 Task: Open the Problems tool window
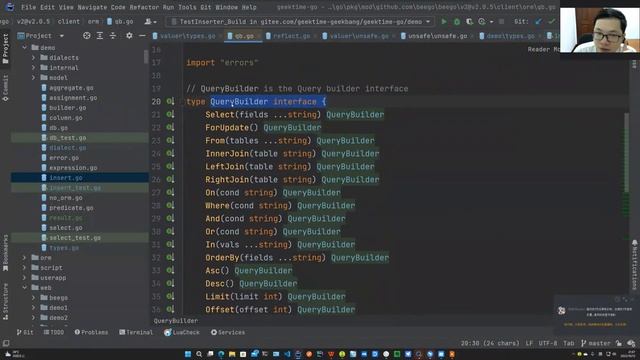tap(91, 332)
